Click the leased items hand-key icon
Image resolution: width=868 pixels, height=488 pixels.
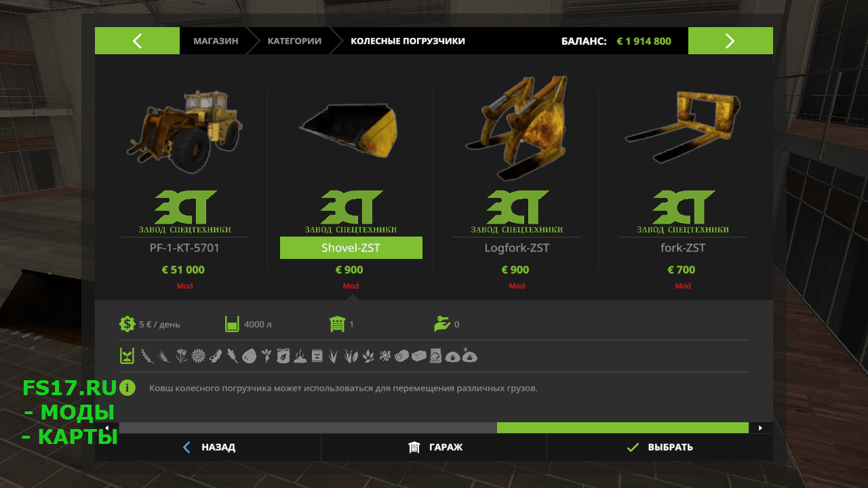click(442, 324)
